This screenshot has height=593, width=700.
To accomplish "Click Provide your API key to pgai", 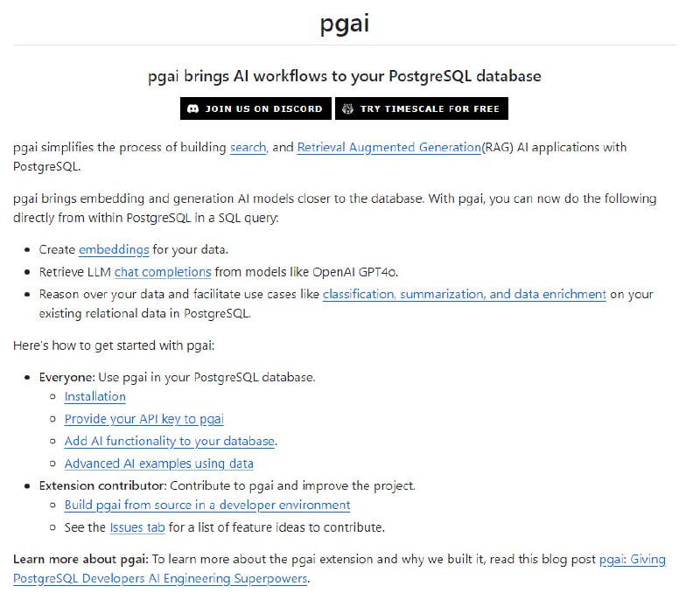I will [145, 419].
